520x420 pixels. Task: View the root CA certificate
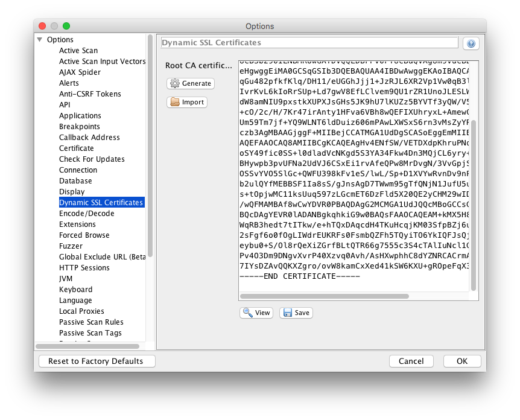tap(256, 313)
